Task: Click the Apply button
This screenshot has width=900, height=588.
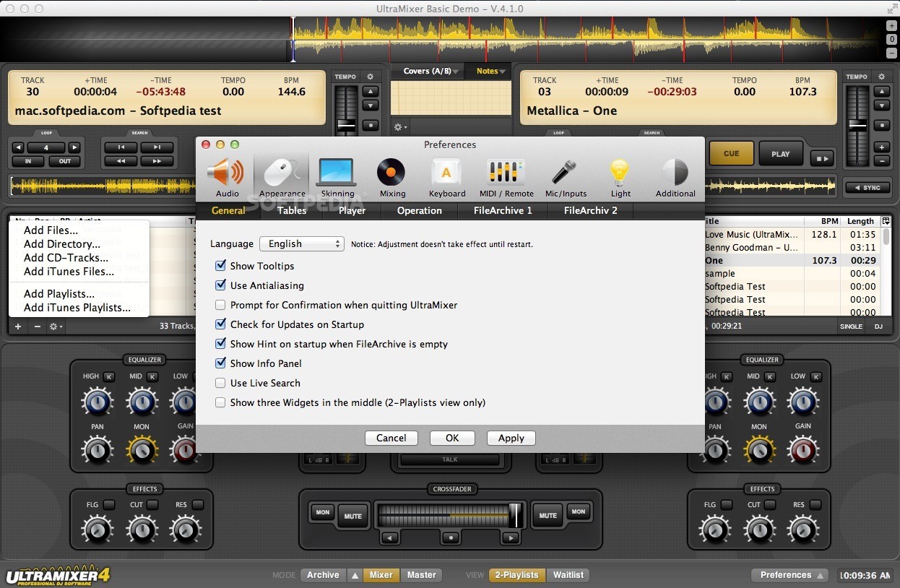Action: pos(511,438)
